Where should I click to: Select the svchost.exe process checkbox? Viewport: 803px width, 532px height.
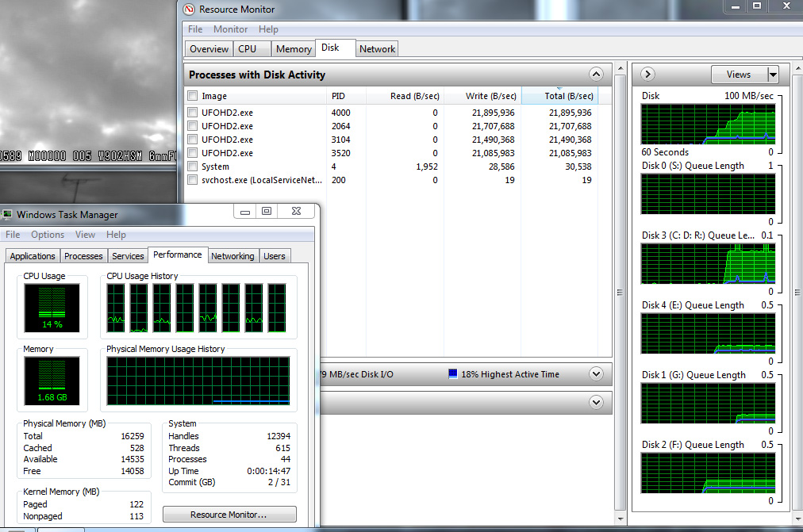192,180
